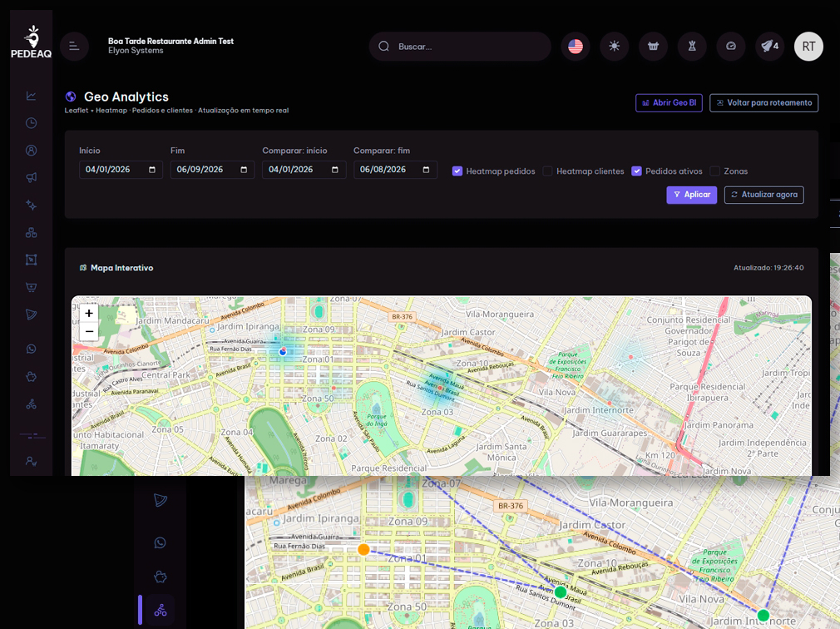Enable the Zonas checkbox

pyautogui.click(x=714, y=171)
